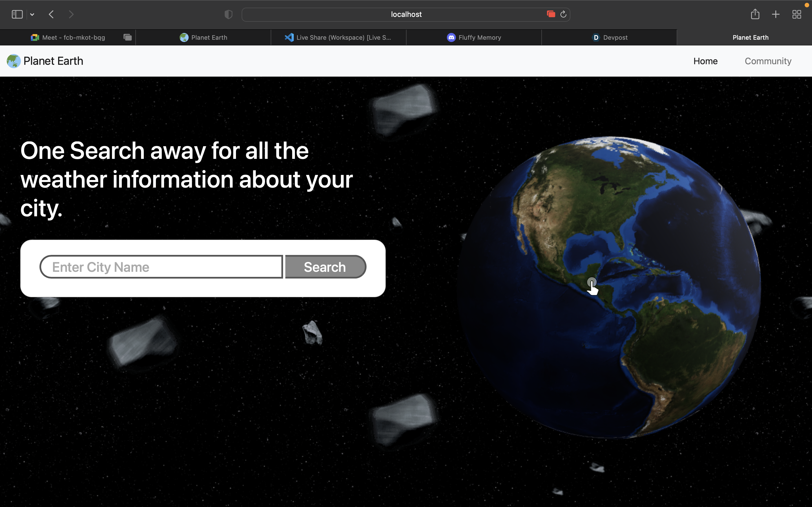Go back using the back arrow
The width and height of the screenshot is (812, 507).
(x=51, y=14)
